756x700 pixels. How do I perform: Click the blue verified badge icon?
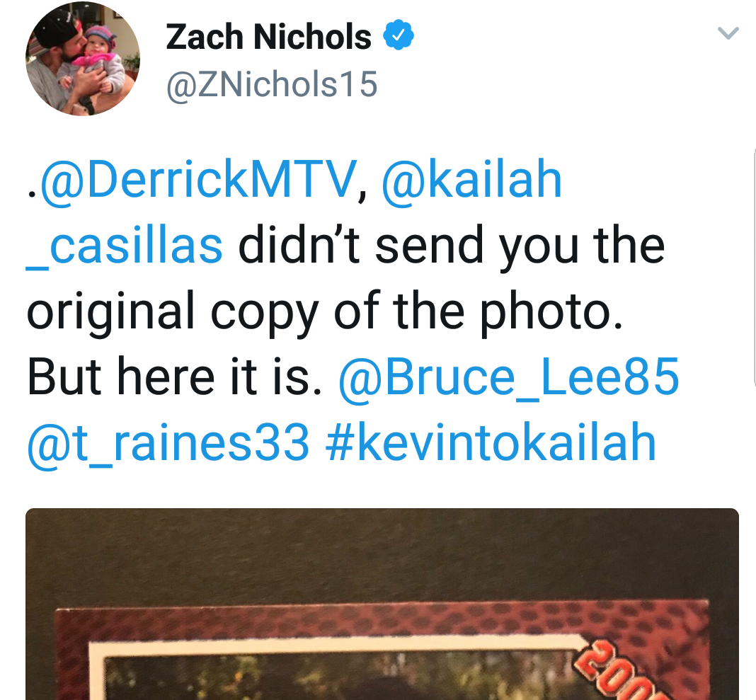coord(399,35)
